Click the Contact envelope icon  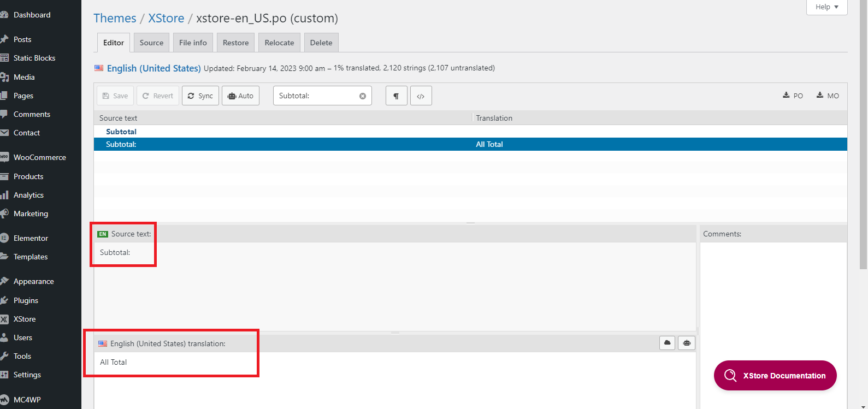coord(4,133)
